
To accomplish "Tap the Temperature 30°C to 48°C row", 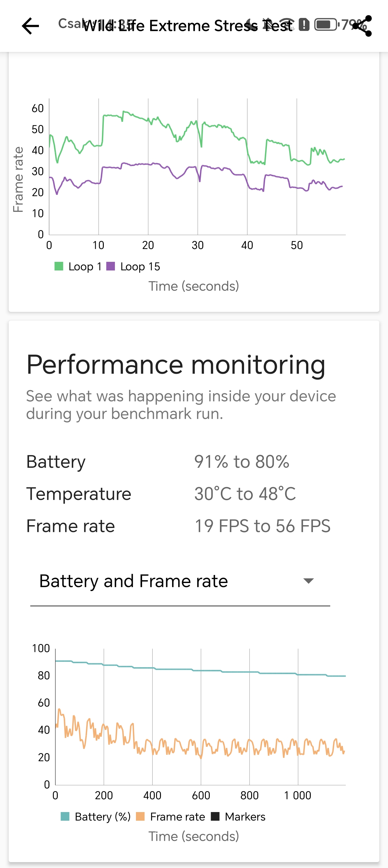I will pos(161,494).
